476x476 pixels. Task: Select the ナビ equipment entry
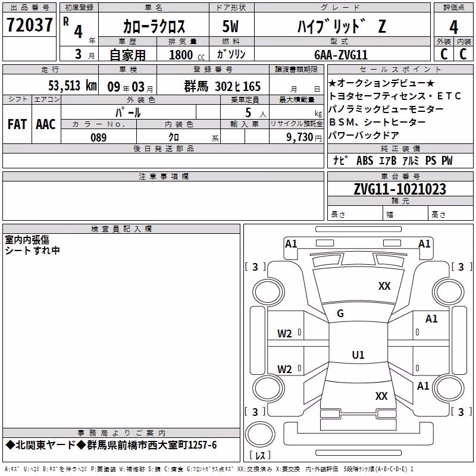(339, 160)
